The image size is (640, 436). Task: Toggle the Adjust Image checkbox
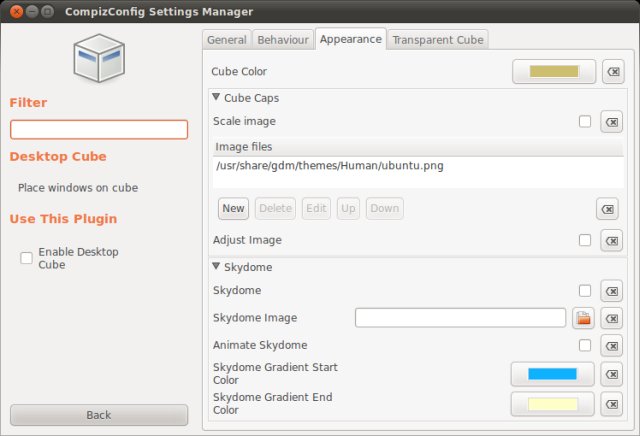[585, 240]
